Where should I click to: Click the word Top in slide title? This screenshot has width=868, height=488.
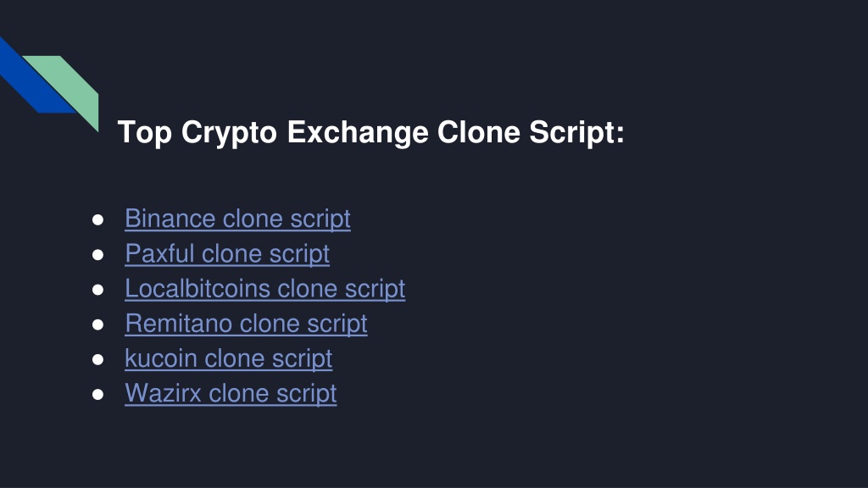(144, 132)
